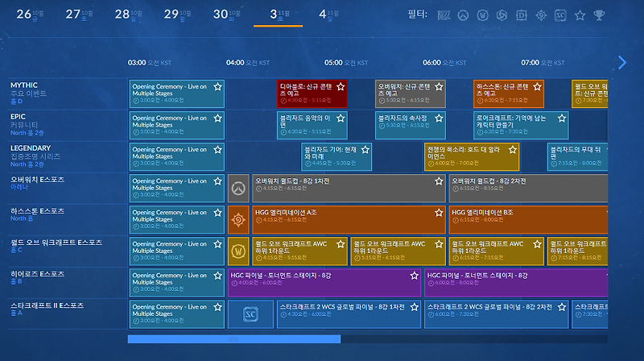Favorite first HGC 파이널 토너먼트 스테이지 8강
This screenshot has height=361, width=644.
(x=415, y=276)
